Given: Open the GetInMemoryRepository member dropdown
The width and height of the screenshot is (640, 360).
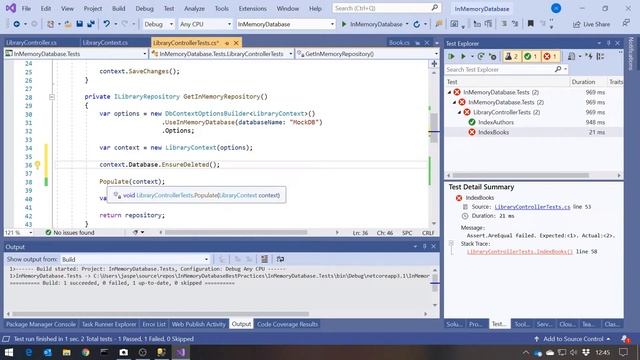Looking at the screenshot, I should pyautogui.click(x=367, y=53).
